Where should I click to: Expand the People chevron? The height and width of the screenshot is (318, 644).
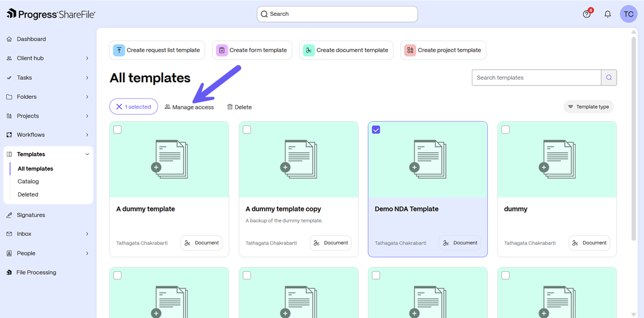click(x=87, y=253)
